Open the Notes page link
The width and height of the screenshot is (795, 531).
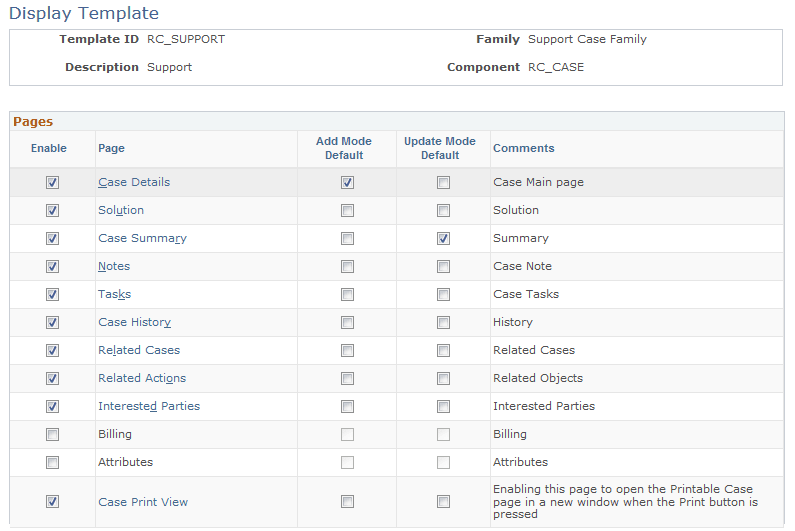114,267
